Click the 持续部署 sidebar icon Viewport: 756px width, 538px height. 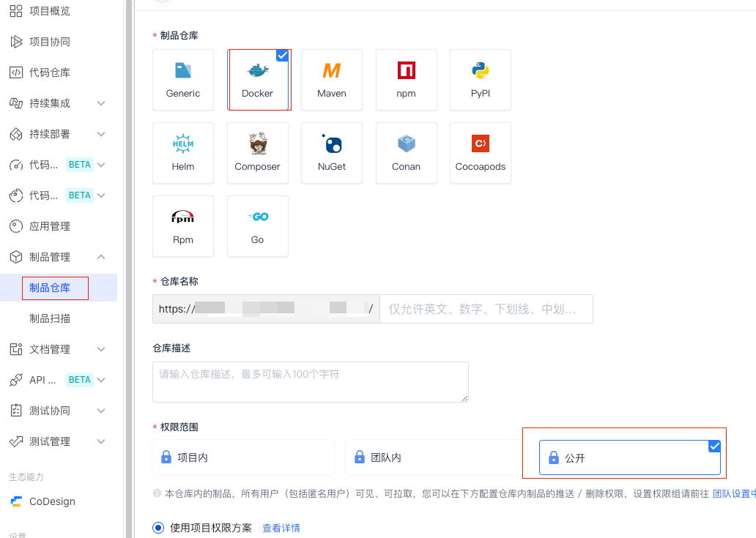16,134
